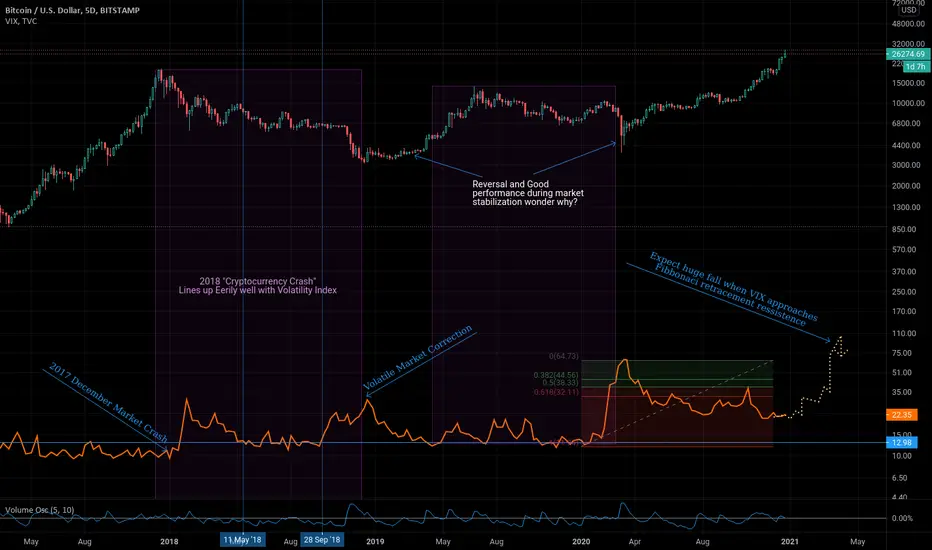Select the VIX, TVC series label
932x550 pixels.
coord(21,21)
